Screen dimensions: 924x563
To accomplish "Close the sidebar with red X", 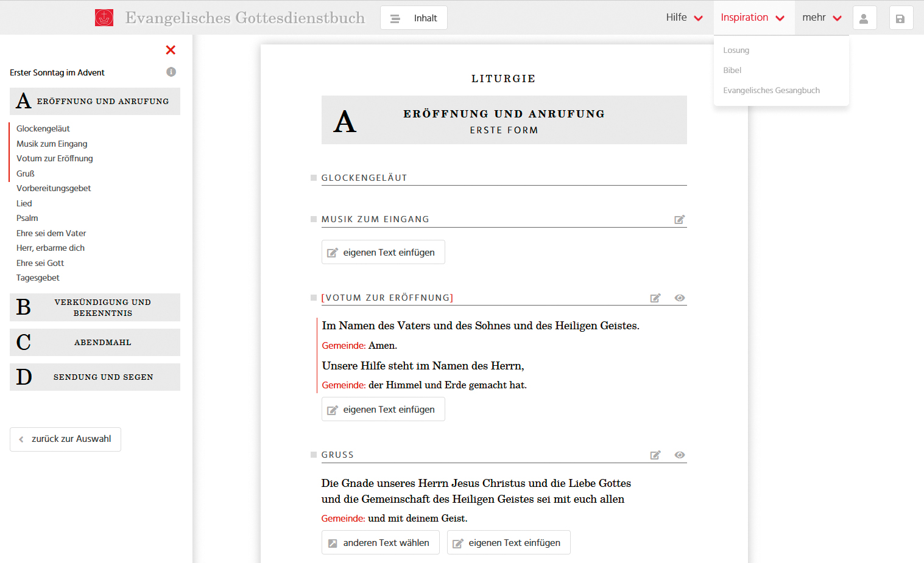I will (171, 50).
